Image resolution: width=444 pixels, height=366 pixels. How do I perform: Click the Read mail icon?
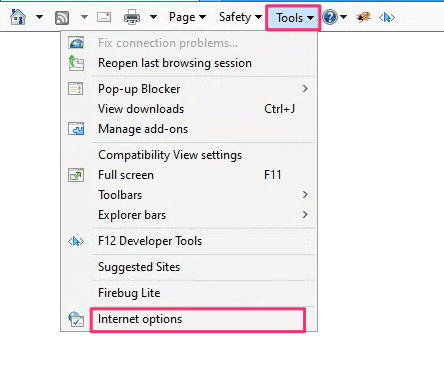coord(104,17)
